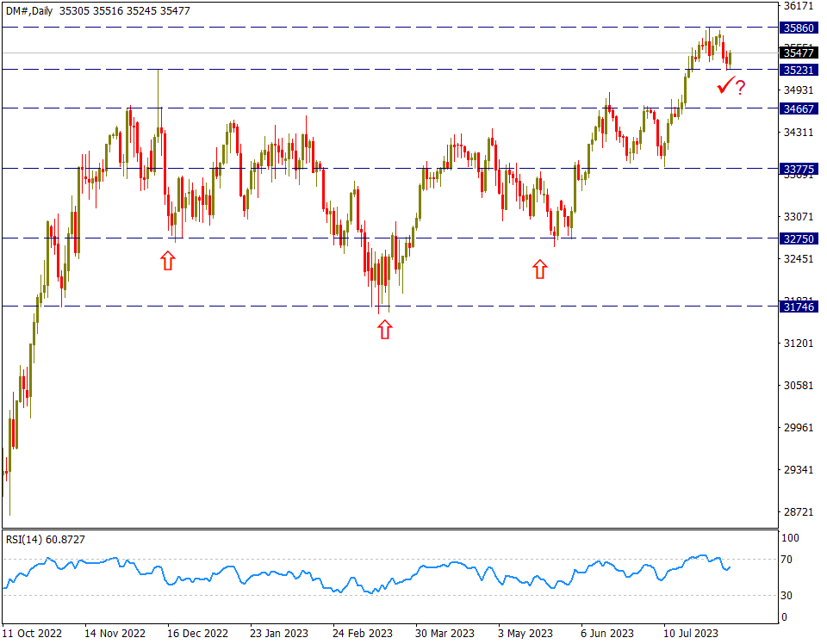The width and height of the screenshot is (827, 644).
Task: Select the 35231 support level label
Action: tap(798, 70)
